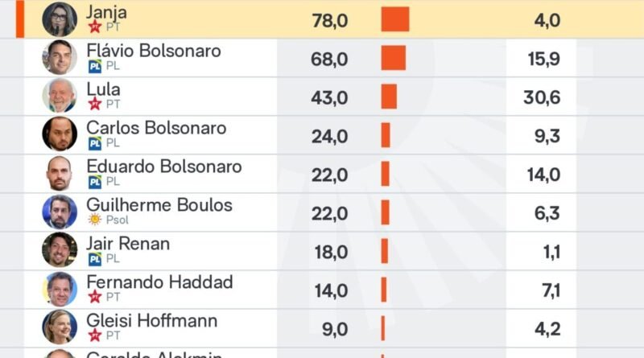The image size is (644, 358).
Task: Click the PT star icon under Fernando Haddad
Action: click(95, 297)
